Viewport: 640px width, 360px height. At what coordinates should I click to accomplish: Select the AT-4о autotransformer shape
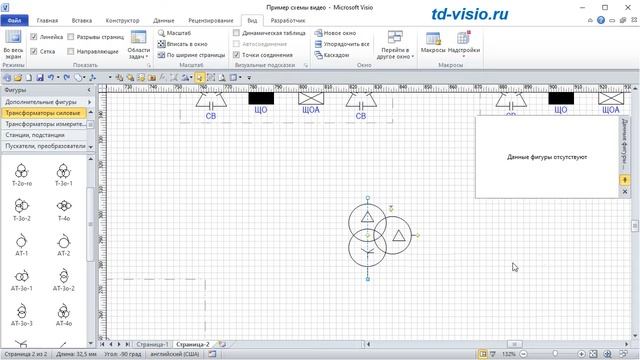click(64, 315)
